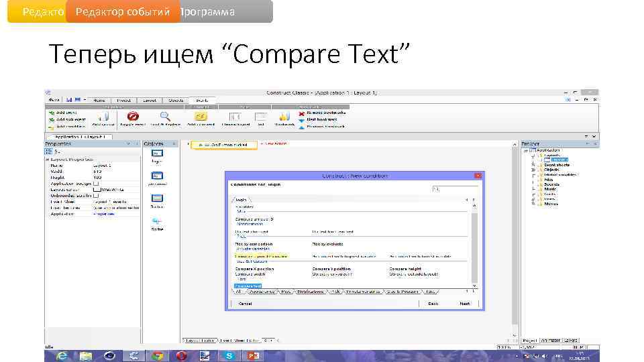Open PowerPoint from taskbar
644x362 pixels.
(x=253, y=356)
